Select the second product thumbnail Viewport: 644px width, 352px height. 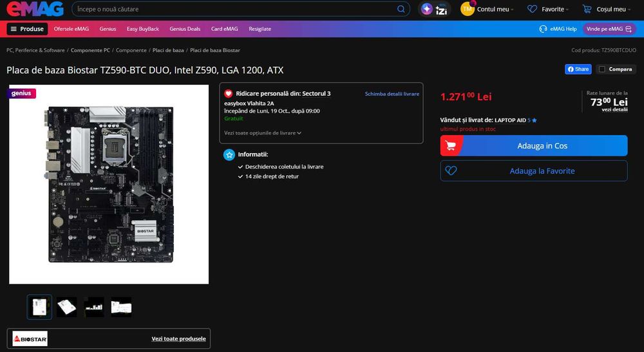click(x=66, y=307)
